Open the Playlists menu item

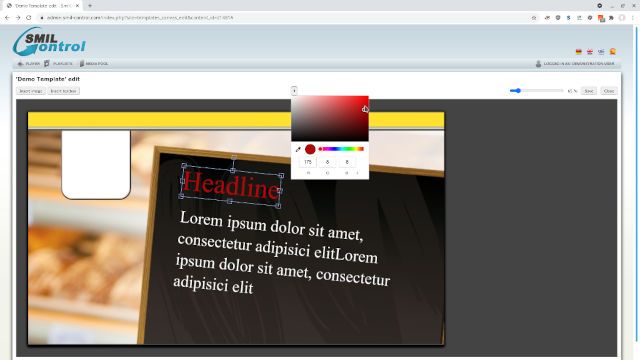click(x=58, y=64)
